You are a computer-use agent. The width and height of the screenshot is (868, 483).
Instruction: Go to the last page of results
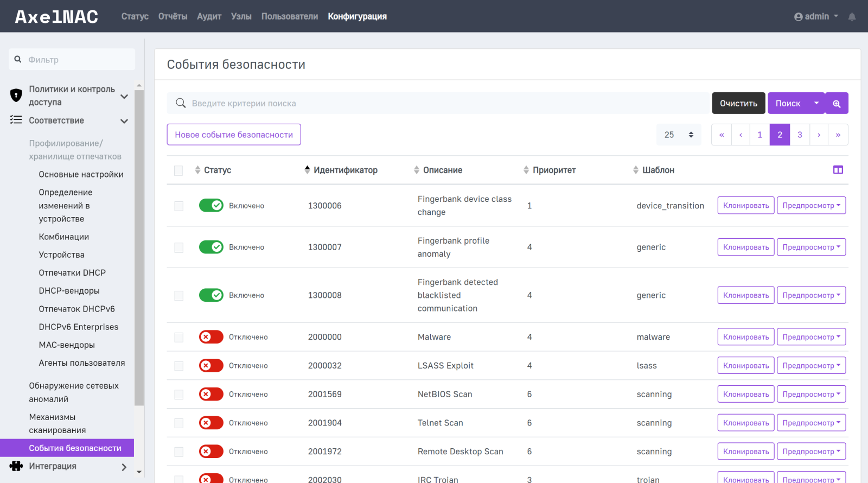pyautogui.click(x=838, y=135)
